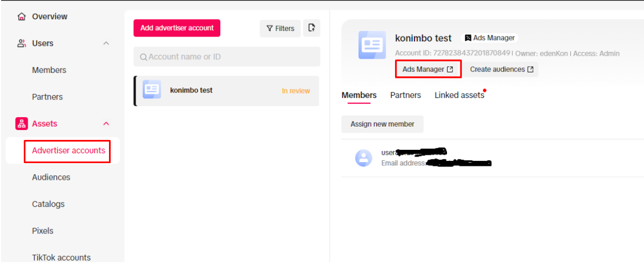Select the konimbo test account row

click(x=227, y=91)
